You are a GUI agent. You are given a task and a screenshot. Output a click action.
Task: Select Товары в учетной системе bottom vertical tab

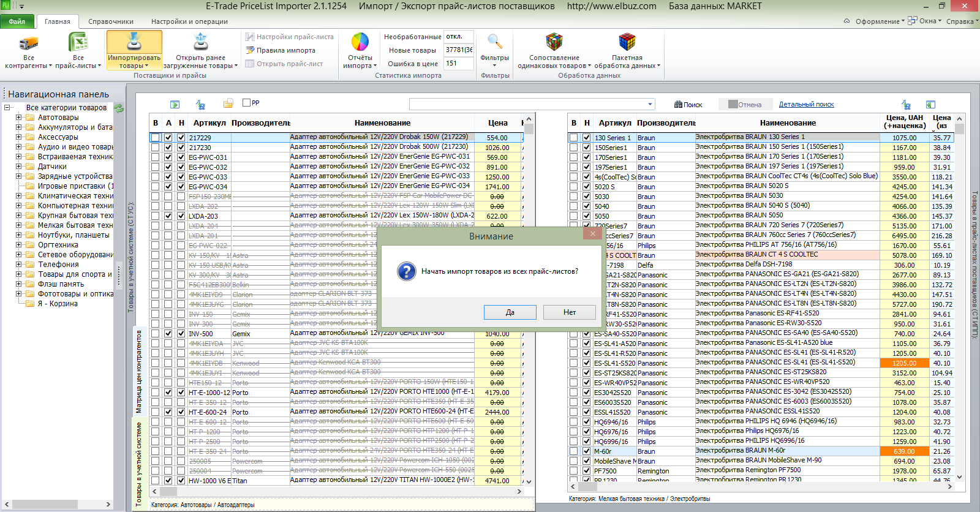pyautogui.click(x=139, y=464)
